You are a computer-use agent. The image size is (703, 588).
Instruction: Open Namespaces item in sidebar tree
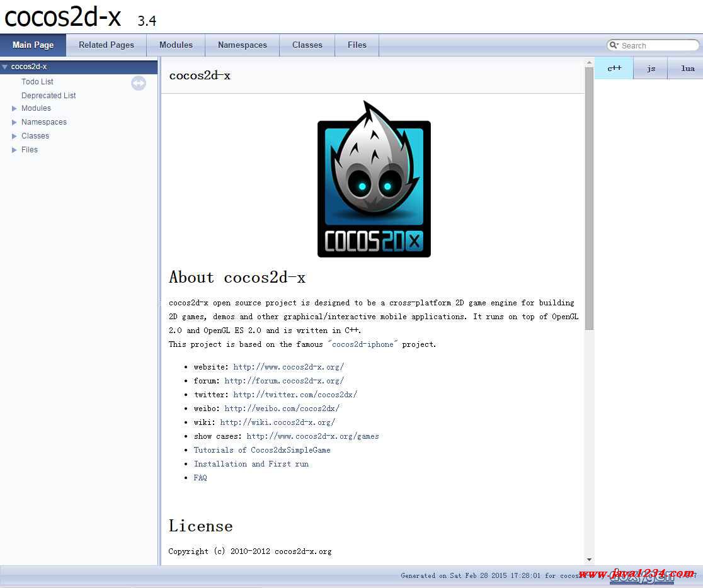(44, 122)
